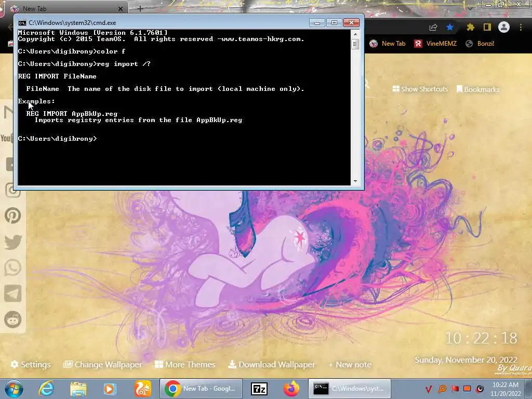Open the taskbar clock showing 10:22 AM
Viewport: 532px width, 399px height.
[506, 389]
